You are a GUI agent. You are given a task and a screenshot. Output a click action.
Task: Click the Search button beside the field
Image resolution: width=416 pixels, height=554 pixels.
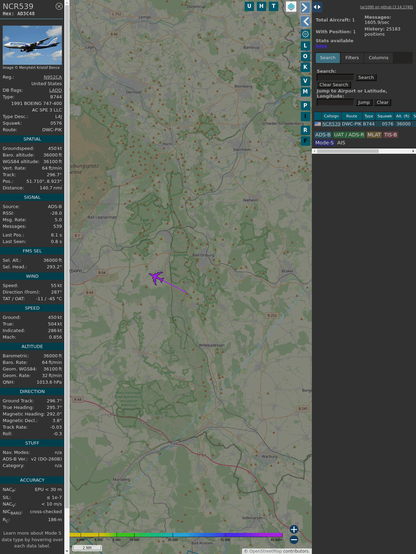click(x=366, y=77)
